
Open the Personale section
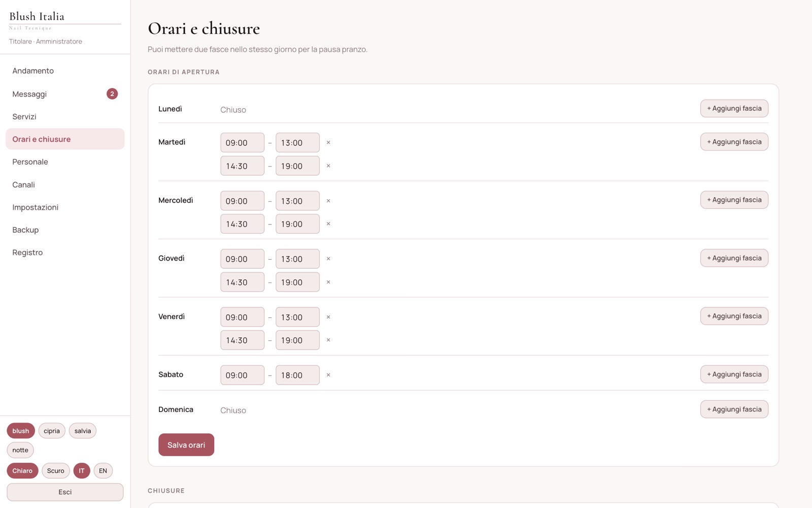click(x=65, y=162)
